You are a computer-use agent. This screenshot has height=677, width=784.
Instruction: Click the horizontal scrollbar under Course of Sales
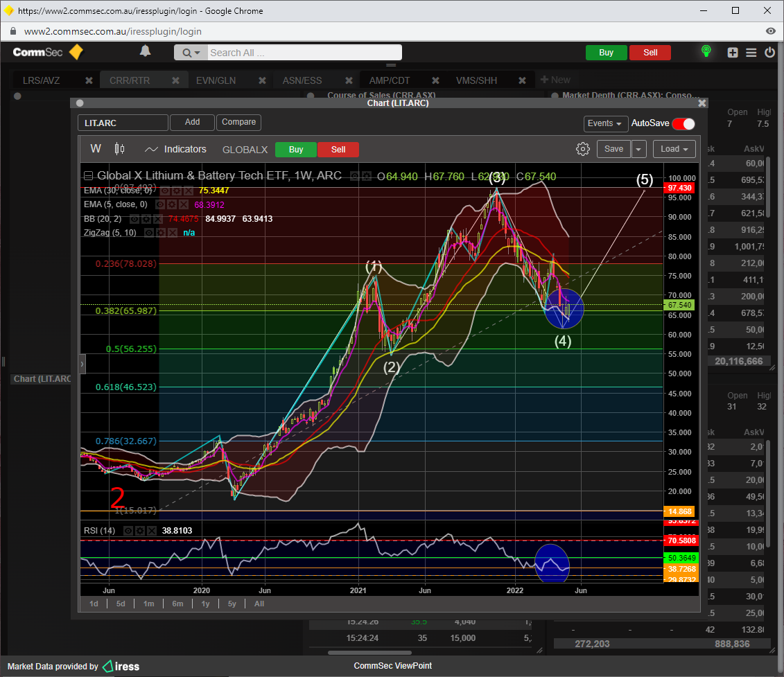tap(369, 653)
